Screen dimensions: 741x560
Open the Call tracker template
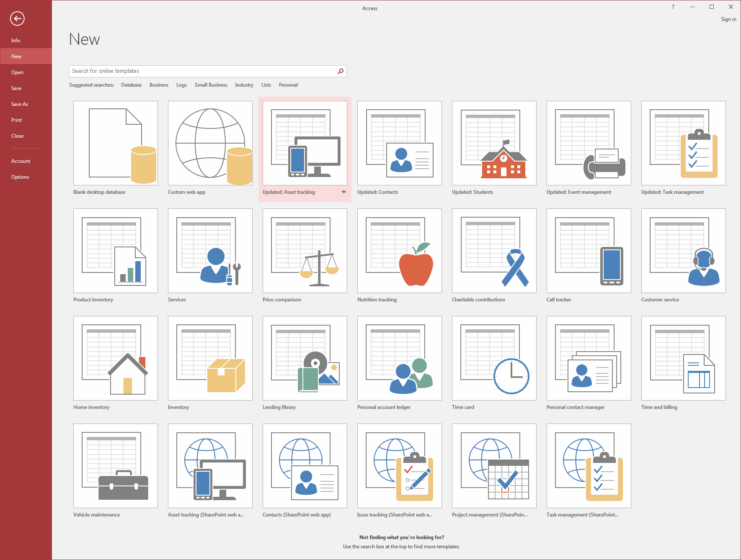[x=589, y=251]
